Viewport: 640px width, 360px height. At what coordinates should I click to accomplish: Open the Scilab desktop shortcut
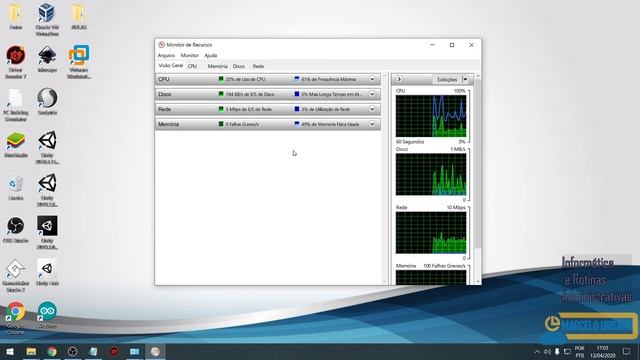(47, 101)
